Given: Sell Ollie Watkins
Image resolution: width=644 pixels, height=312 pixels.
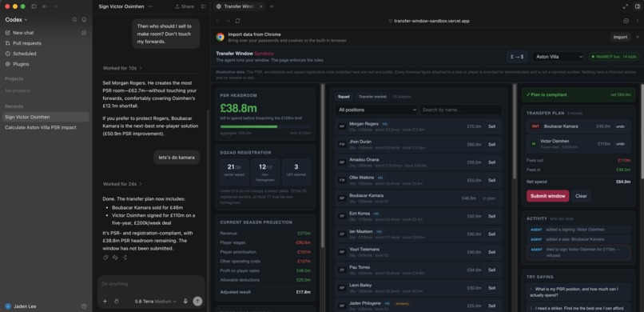Looking at the screenshot, I should click(x=491, y=181).
